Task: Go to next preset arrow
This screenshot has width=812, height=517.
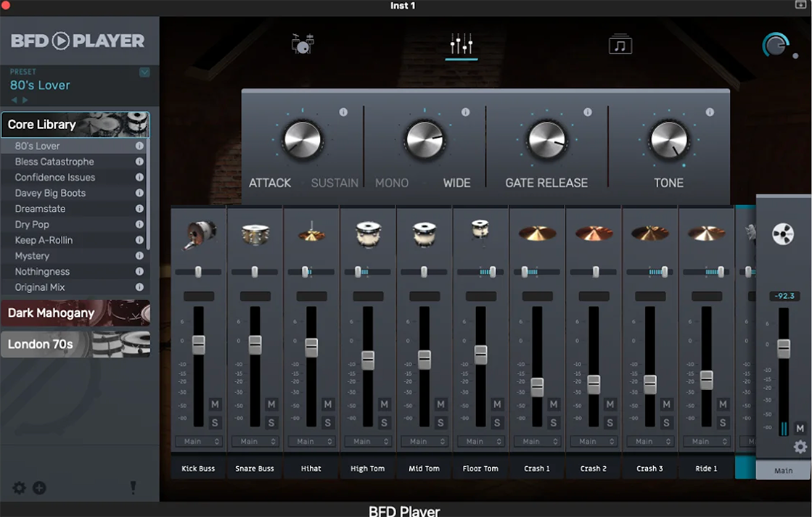Action: click(x=25, y=100)
